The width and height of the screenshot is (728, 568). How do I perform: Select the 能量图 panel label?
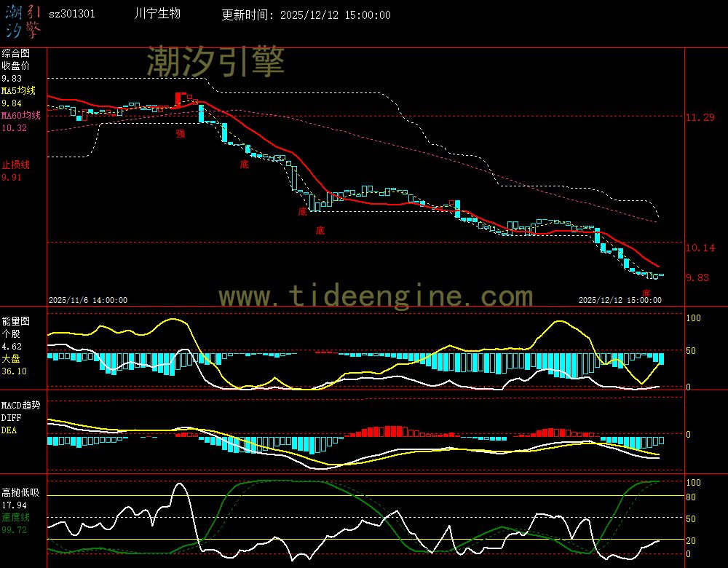[x=15, y=321]
